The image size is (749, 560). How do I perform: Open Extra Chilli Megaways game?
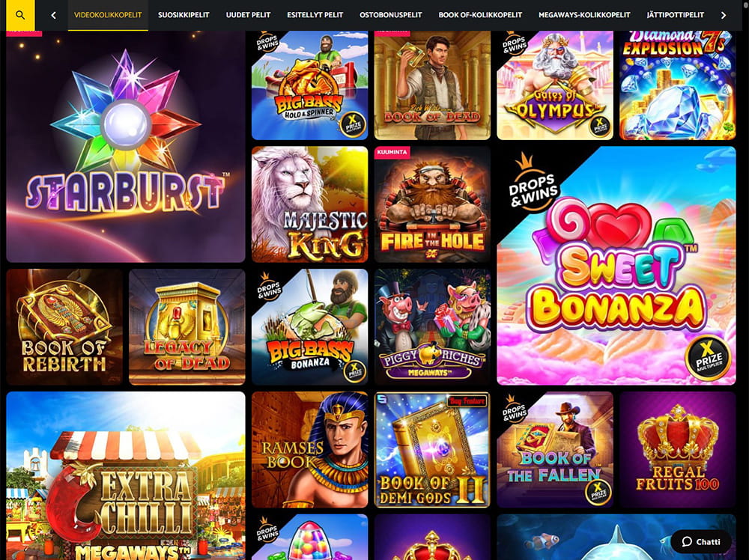(x=126, y=475)
